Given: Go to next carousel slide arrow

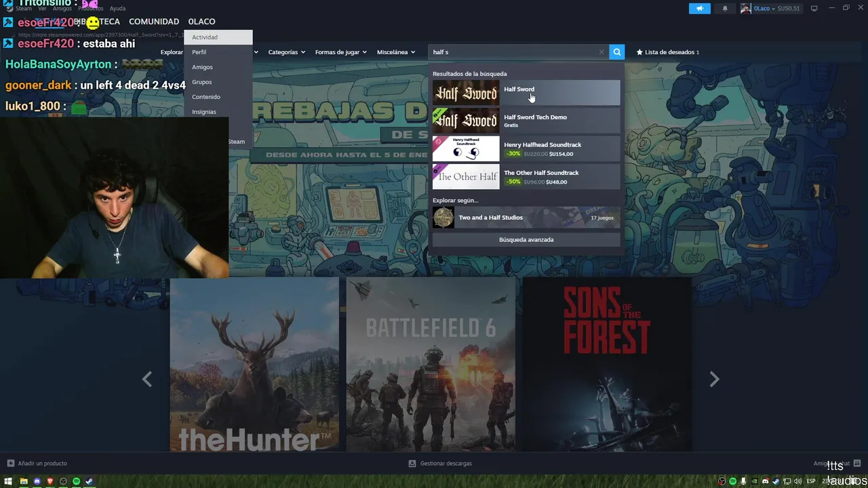Looking at the screenshot, I should pyautogui.click(x=714, y=380).
